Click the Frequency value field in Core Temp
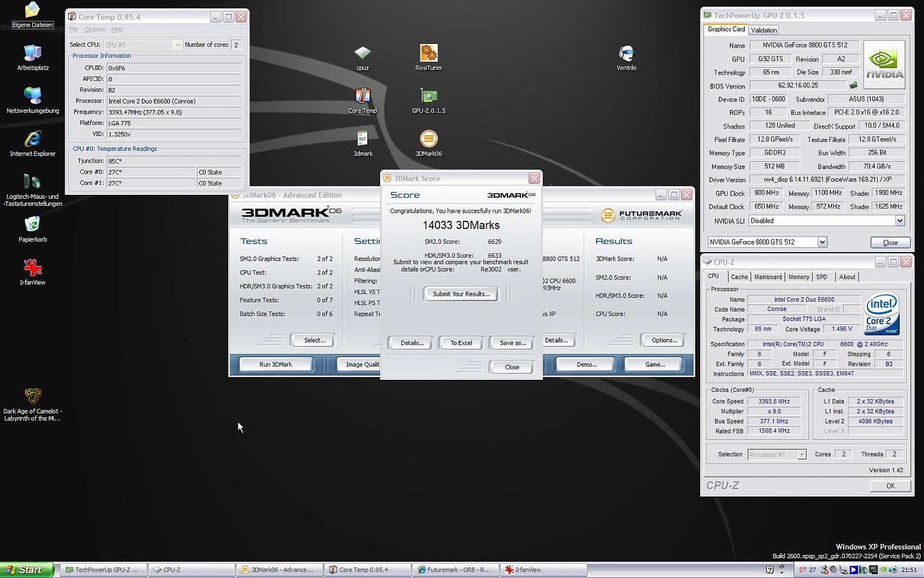The image size is (924, 578). point(174,112)
